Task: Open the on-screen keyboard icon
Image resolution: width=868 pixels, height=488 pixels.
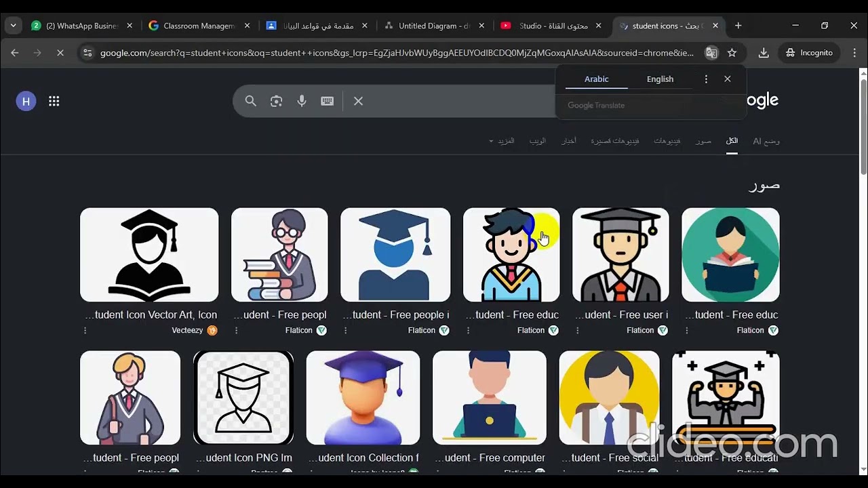Action: coord(328,101)
